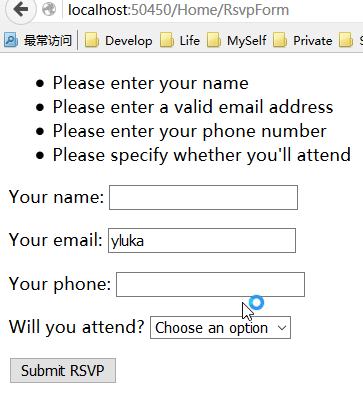Click the globe site identity icon
The width and height of the screenshot is (363, 405).
click(x=49, y=9)
